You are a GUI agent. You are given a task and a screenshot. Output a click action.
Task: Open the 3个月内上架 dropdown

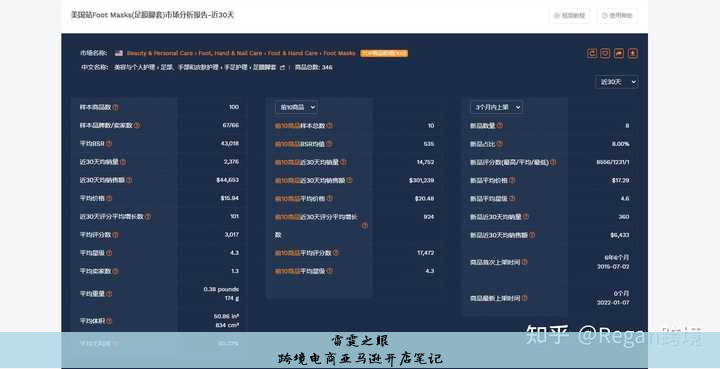click(496, 107)
